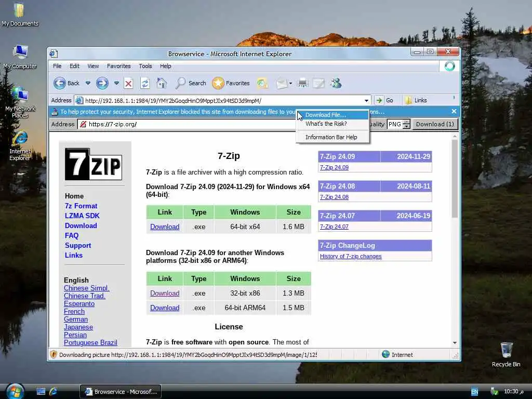532x399 pixels.
Task: Click the Browservice taskbar button
Action: click(x=121, y=392)
